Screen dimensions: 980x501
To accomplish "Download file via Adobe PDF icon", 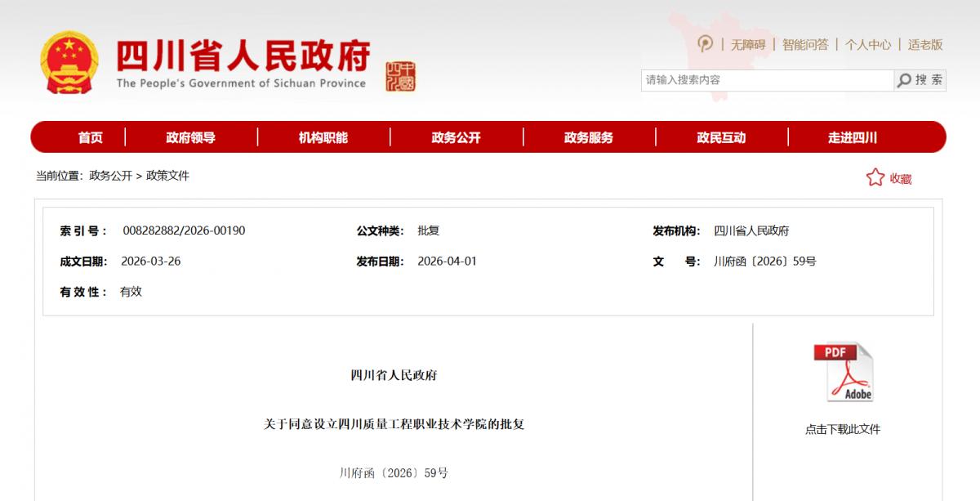I will click(x=843, y=372).
